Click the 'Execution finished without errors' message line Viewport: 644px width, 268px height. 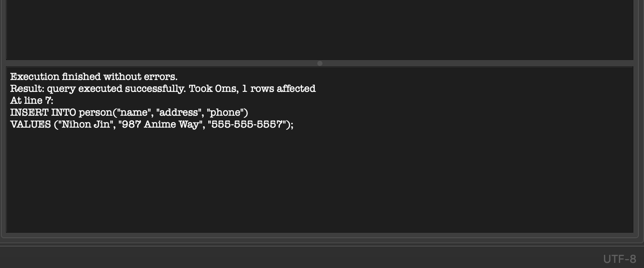pos(94,77)
